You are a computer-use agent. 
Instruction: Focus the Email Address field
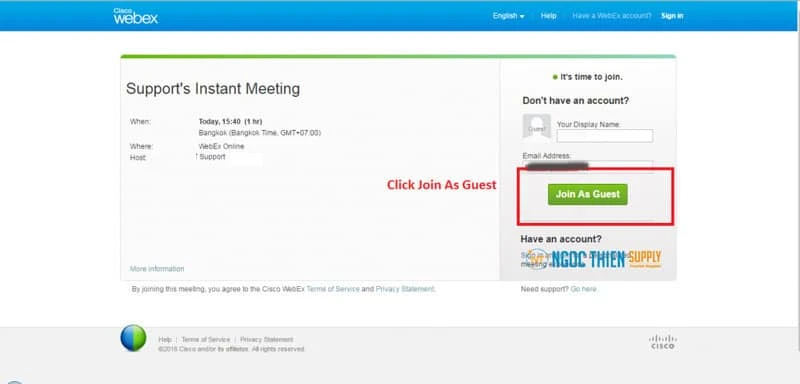pos(588,166)
